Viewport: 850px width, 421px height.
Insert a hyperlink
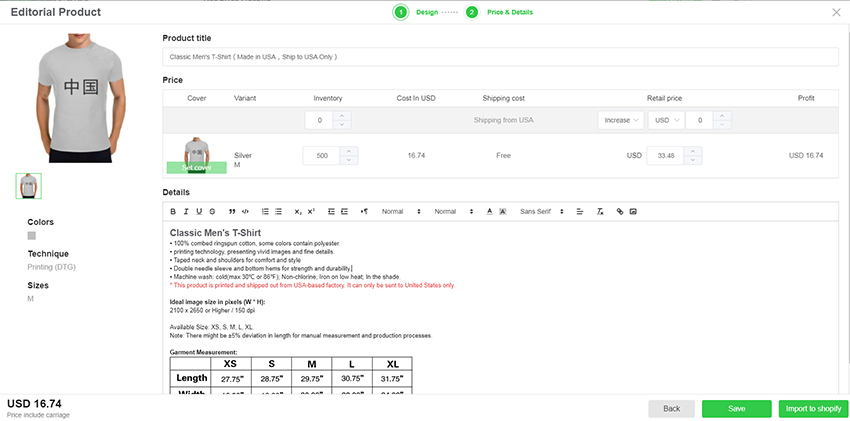click(x=620, y=211)
